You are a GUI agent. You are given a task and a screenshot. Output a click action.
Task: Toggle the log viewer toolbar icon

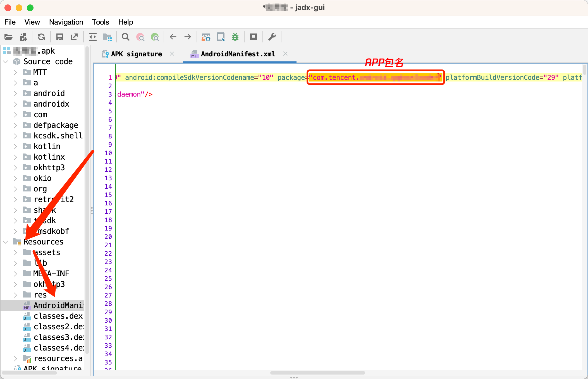[x=254, y=37]
